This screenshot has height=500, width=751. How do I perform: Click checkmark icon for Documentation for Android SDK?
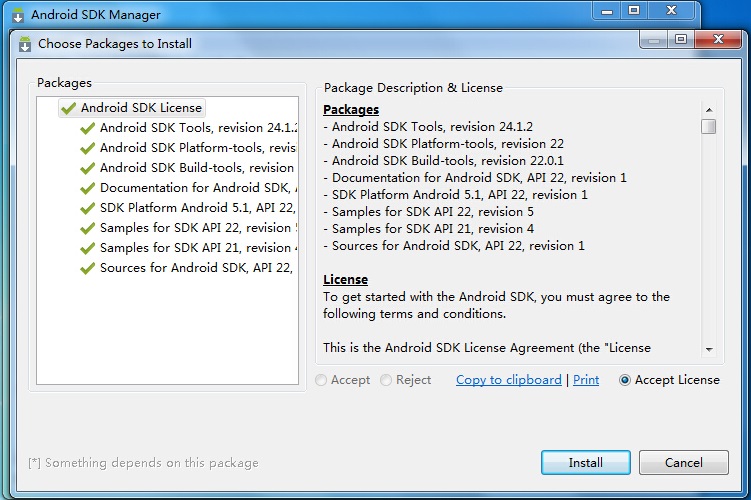(x=87, y=189)
